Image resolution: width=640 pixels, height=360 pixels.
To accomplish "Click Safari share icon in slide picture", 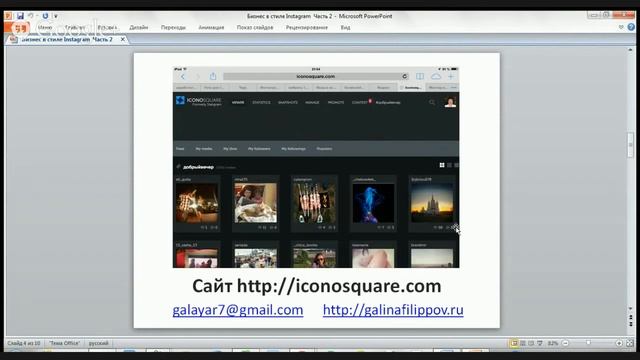I will pyautogui.click(x=213, y=76).
